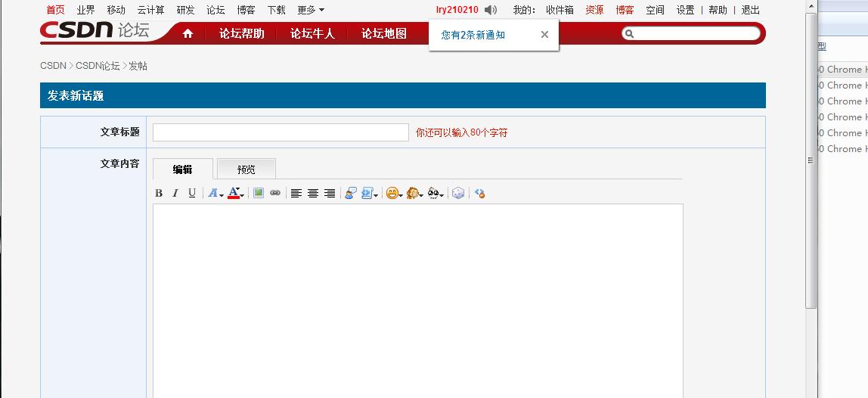Image resolution: width=868 pixels, height=398 pixels.
Task: Toggle underline formatting in the editor toolbar
Action: [x=192, y=193]
